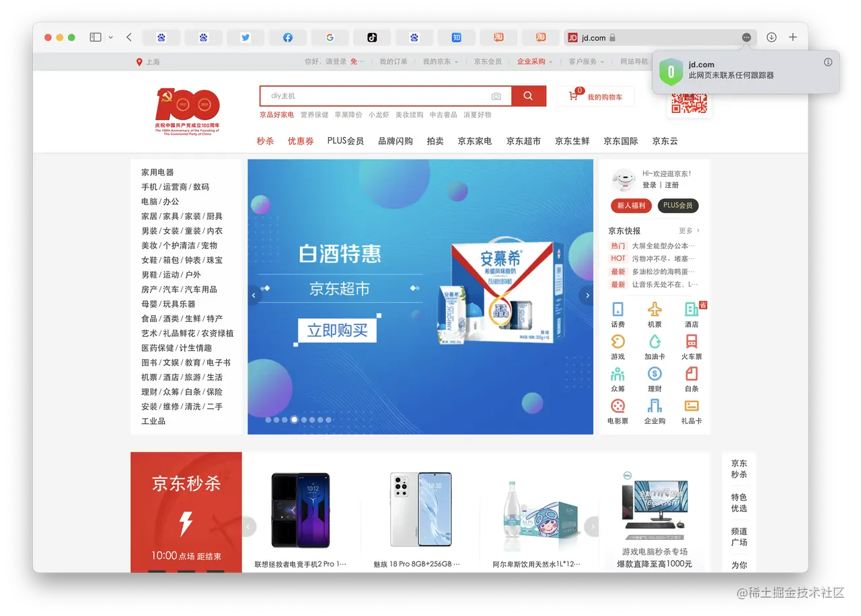Click the JD 100th anniversary logo
The width and height of the screenshot is (861, 616).
point(187,111)
